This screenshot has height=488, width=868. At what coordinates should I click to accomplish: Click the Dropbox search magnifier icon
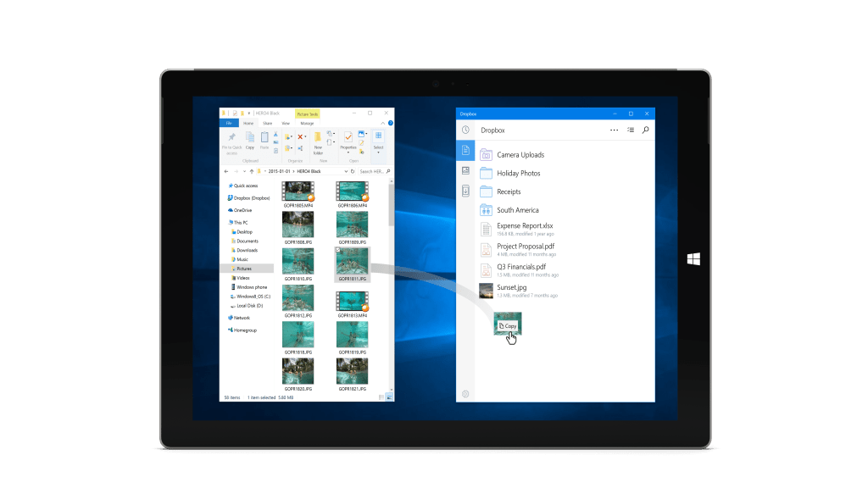[645, 130]
